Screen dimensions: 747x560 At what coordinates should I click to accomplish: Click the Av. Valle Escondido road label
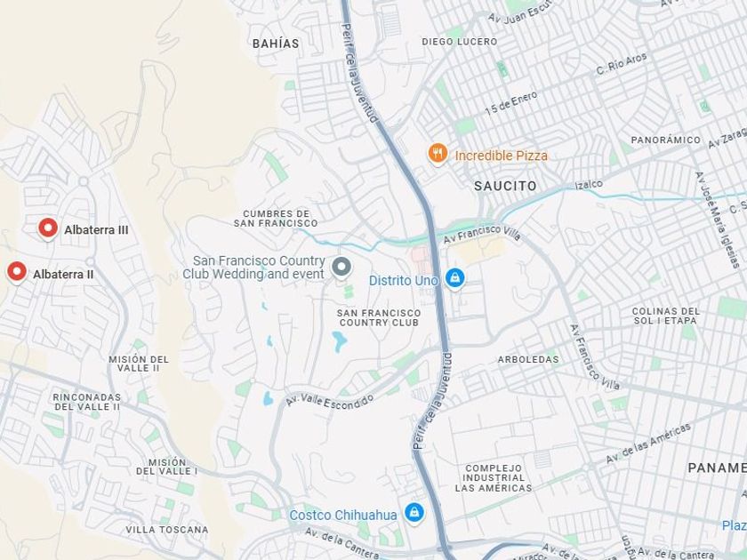330,401
